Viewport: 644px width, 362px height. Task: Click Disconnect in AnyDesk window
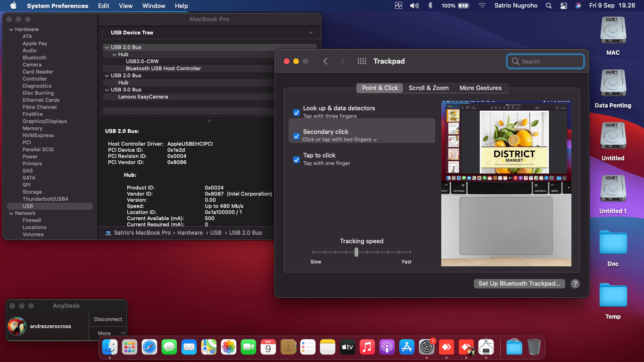(108, 319)
